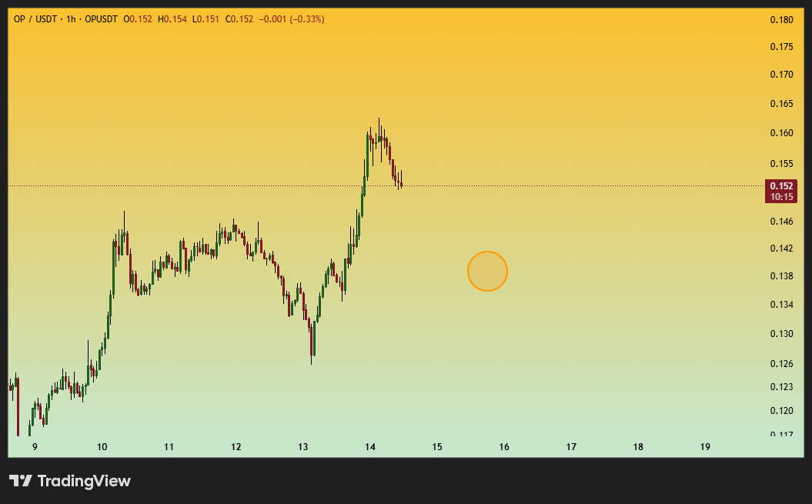Click date 12 on the time axis
This screenshot has width=812, height=504.
pos(236,447)
